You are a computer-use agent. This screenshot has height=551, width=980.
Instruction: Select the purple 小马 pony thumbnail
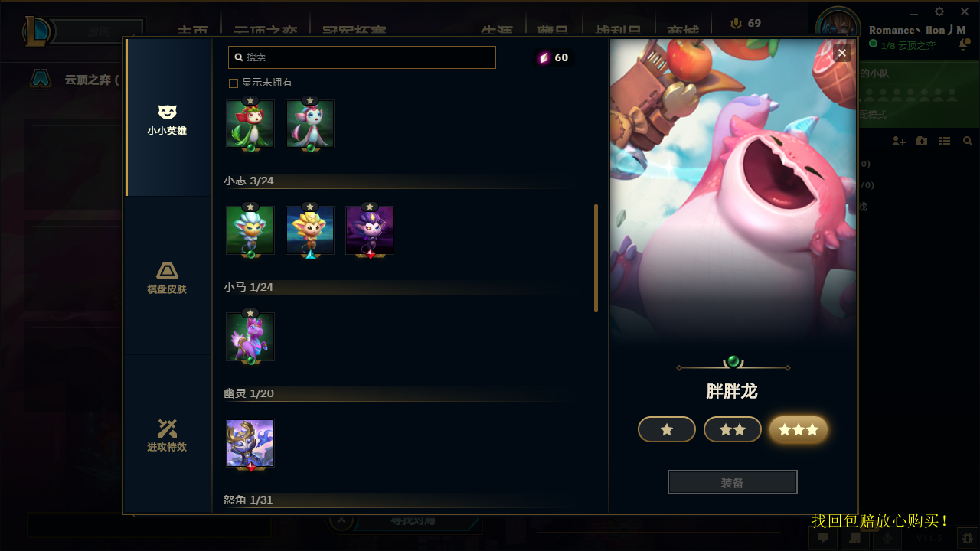click(250, 337)
